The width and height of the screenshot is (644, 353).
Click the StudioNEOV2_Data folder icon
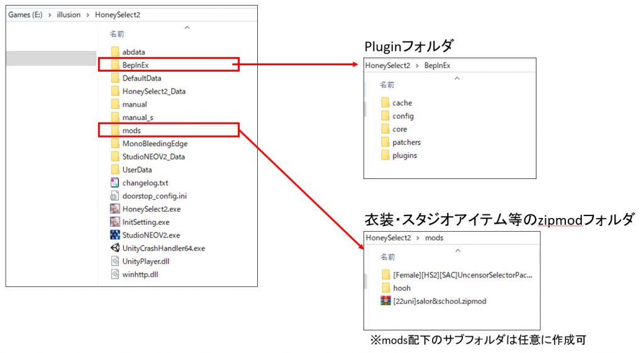pos(115,156)
